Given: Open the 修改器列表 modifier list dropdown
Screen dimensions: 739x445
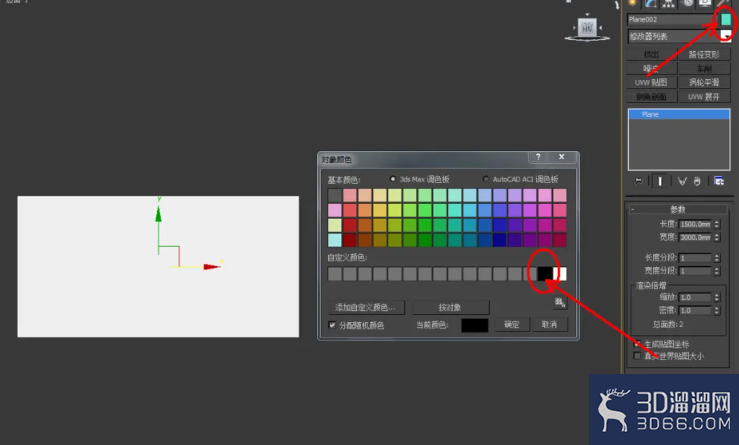Looking at the screenshot, I should pos(726,36).
